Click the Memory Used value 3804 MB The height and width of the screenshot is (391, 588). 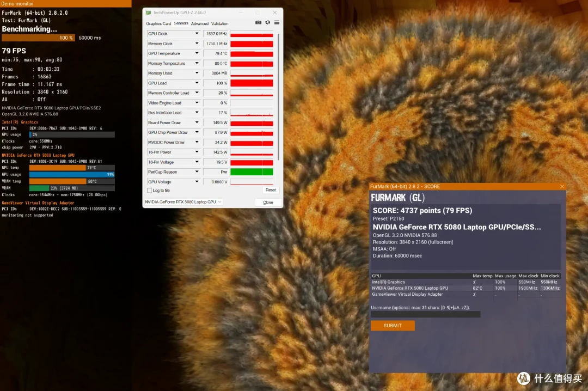click(x=216, y=73)
